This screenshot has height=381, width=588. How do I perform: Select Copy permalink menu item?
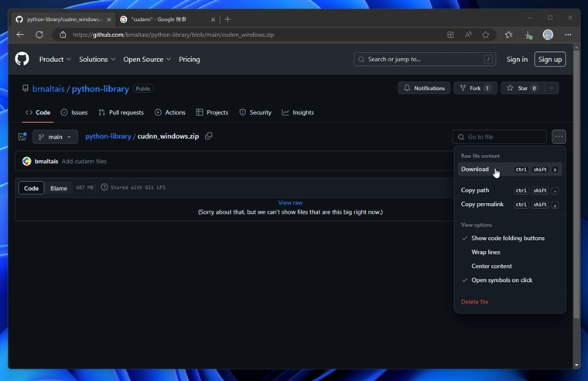(510, 204)
